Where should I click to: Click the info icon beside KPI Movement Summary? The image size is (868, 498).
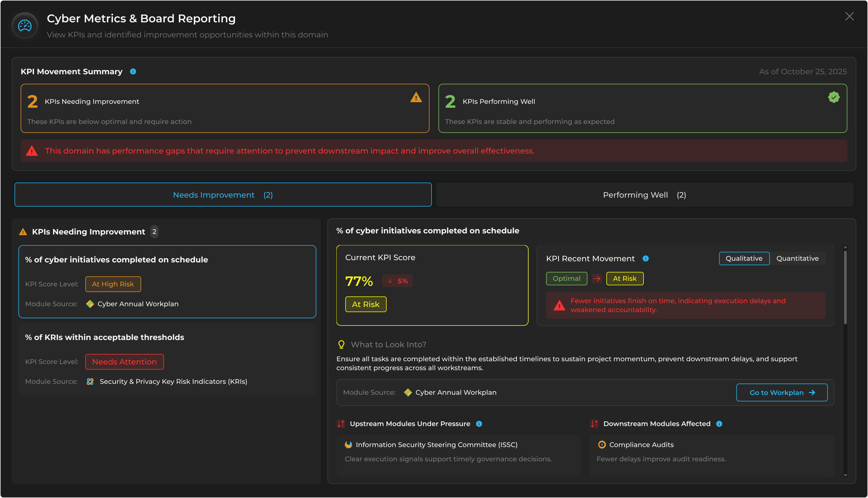point(133,71)
